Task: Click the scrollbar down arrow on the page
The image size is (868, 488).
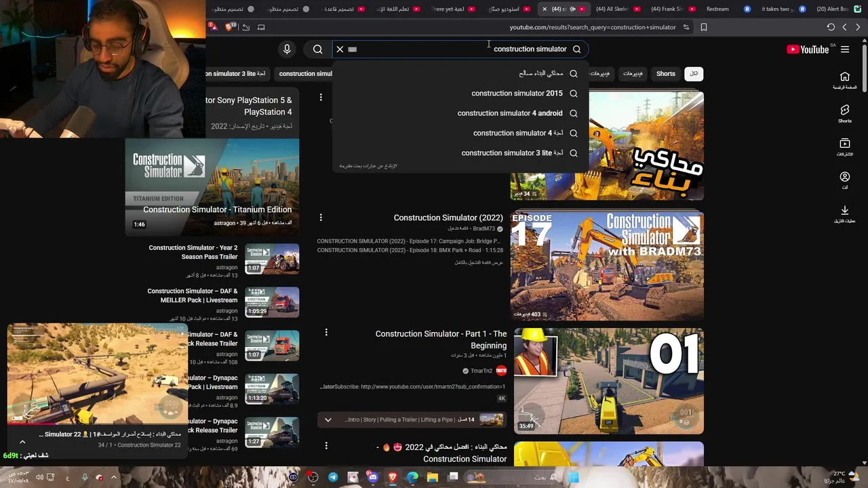Action: click(865, 463)
